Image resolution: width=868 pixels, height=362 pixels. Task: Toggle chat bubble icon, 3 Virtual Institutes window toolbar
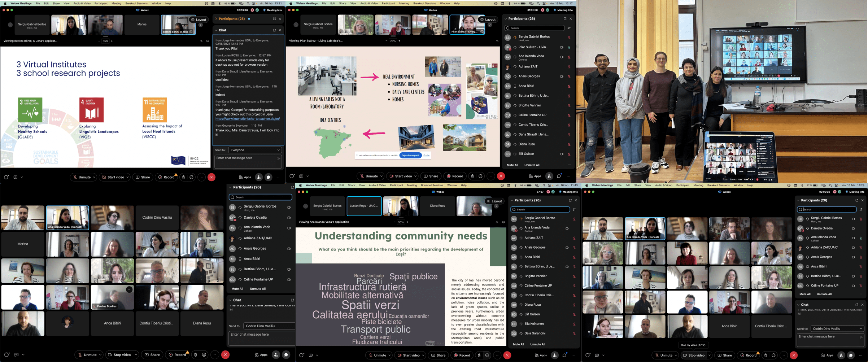[x=269, y=177]
